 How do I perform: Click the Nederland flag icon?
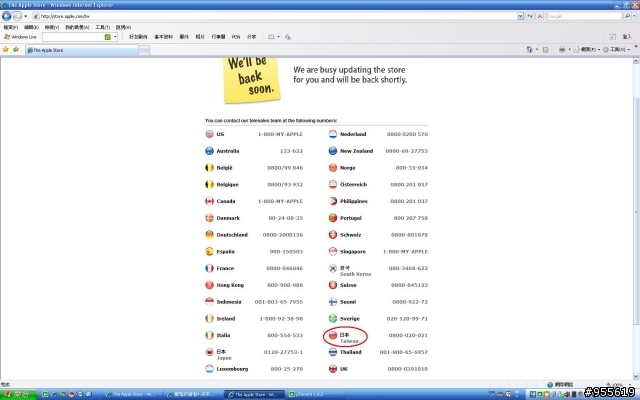(x=333, y=134)
